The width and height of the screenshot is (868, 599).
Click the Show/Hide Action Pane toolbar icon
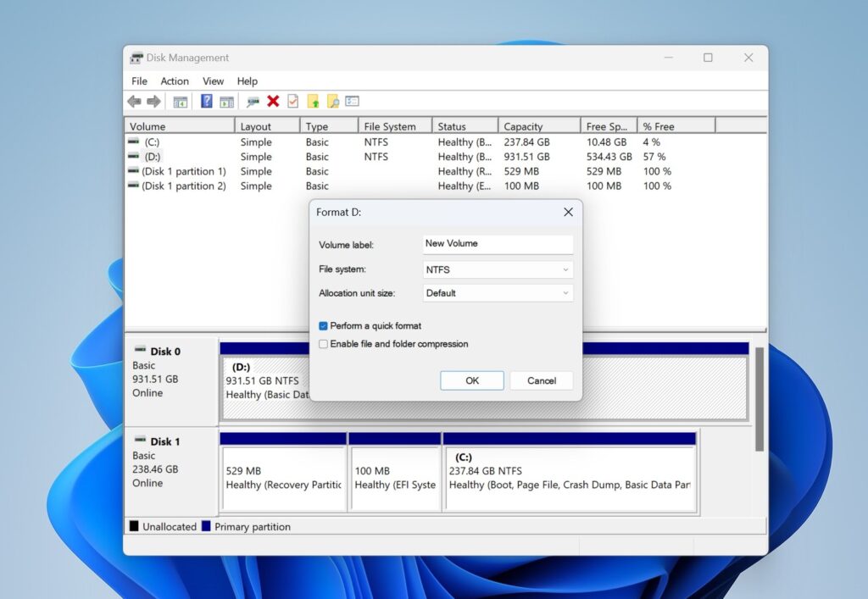click(226, 101)
